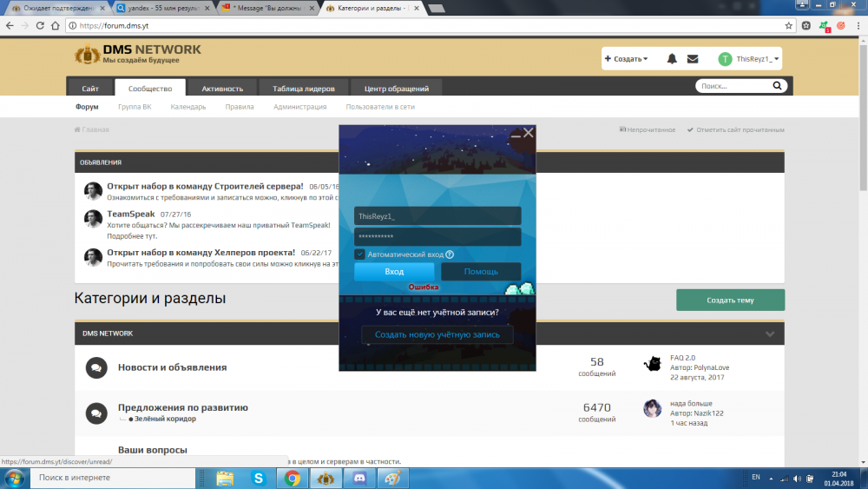Open the messages envelope icon
Viewport: 868px width, 489px height.
click(x=693, y=59)
